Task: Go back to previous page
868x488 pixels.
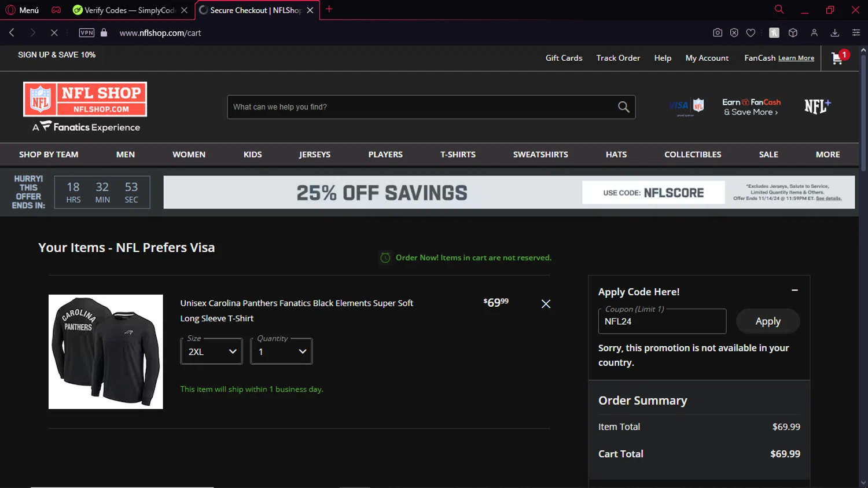Action: tap(12, 33)
